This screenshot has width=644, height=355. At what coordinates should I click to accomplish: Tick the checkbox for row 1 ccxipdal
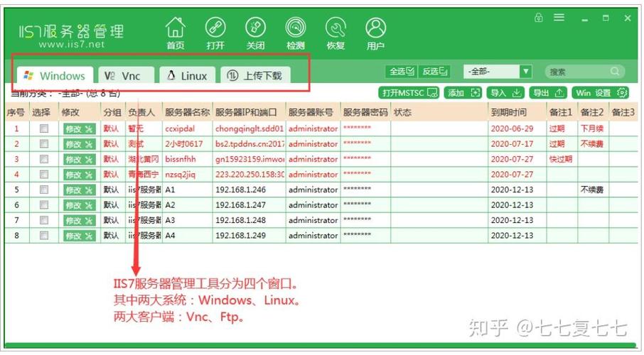pyautogui.click(x=44, y=129)
